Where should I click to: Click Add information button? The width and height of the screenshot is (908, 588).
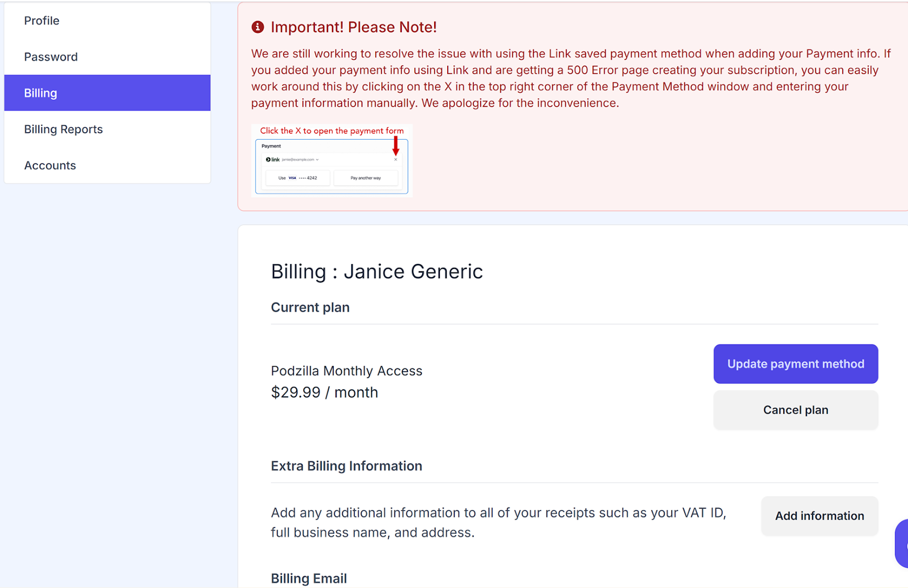pyautogui.click(x=819, y=516)
